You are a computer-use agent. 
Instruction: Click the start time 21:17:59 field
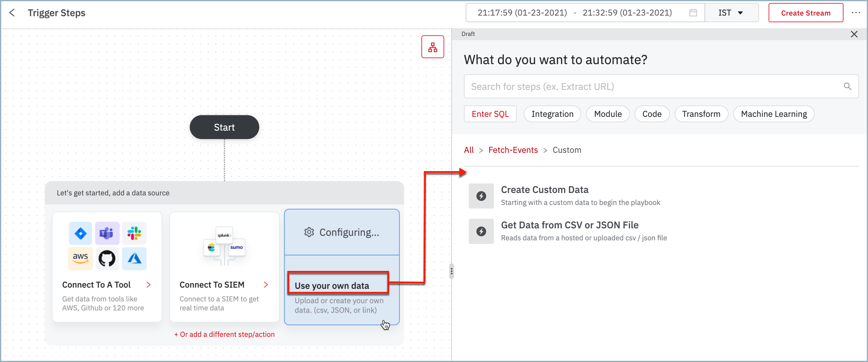[x=522, y=13]
